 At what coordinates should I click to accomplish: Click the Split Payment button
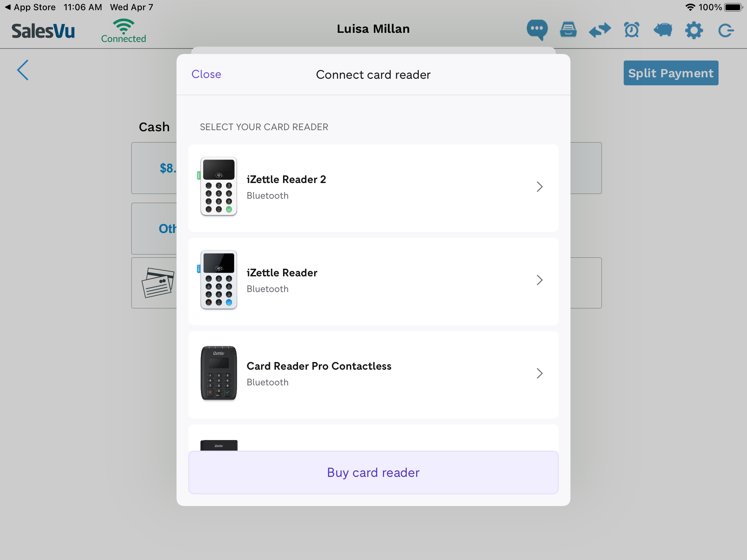click(x=670, y=73)
